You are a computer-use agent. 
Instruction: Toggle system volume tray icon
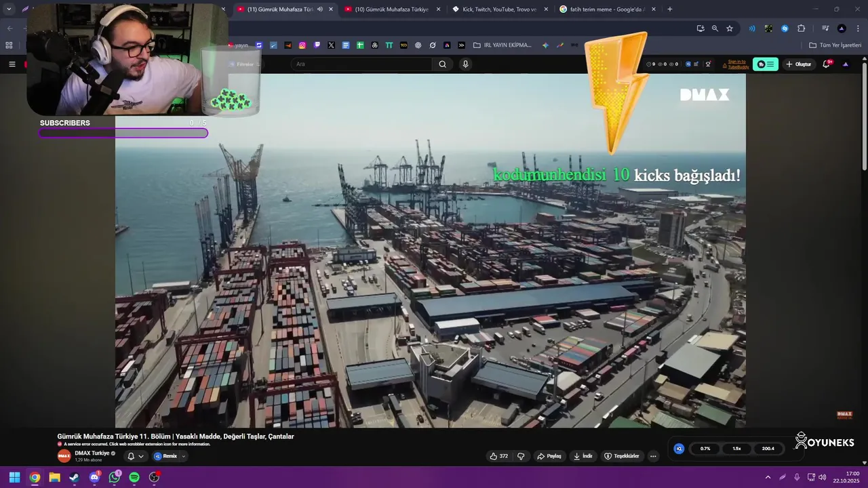823,477
